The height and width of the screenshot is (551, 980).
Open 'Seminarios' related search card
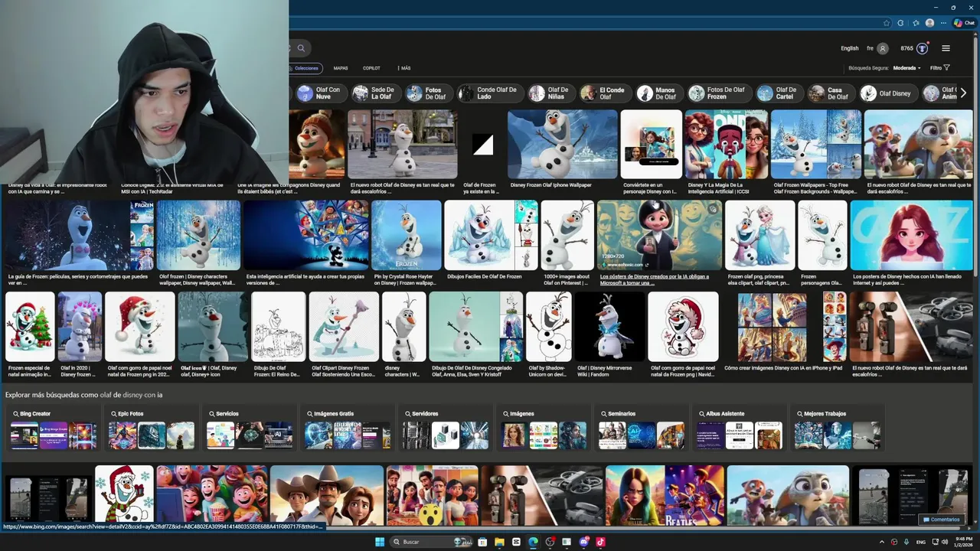[x=641, y=429]
